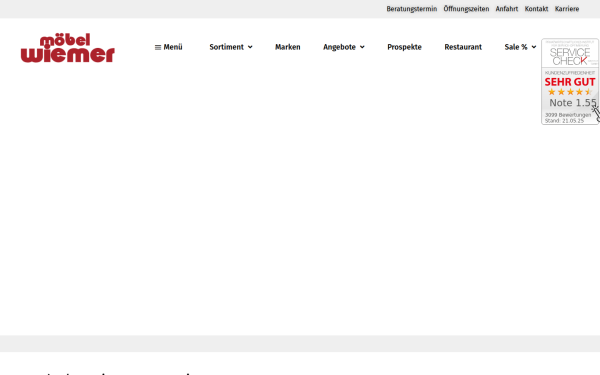Open the Anfahrt link
This screenshot has width=600, height=375.
507,9
